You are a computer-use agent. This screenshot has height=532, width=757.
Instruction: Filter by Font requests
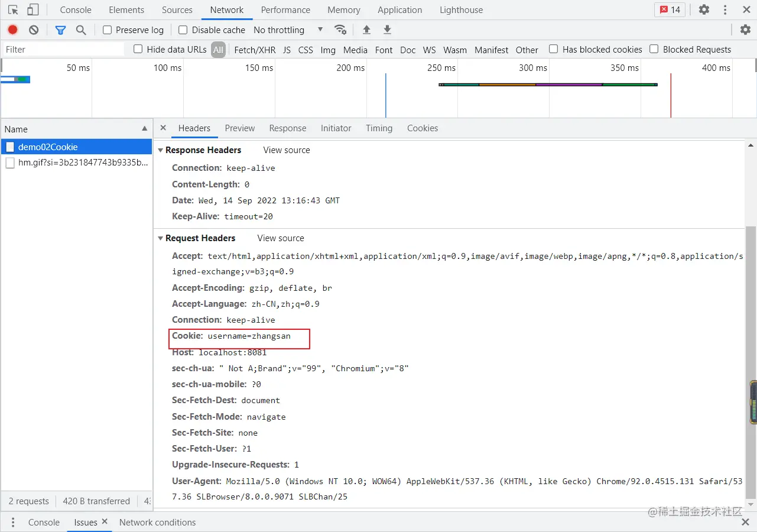point(384,50)
